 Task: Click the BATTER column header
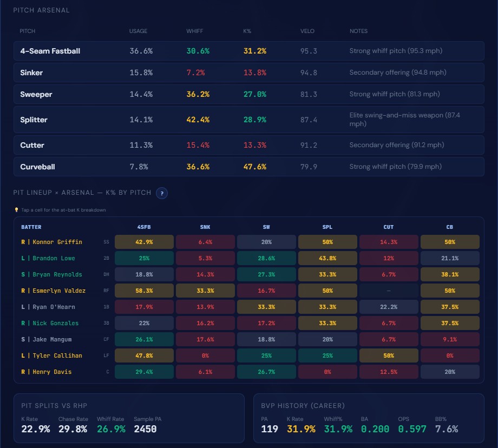(x=31, y=227)
